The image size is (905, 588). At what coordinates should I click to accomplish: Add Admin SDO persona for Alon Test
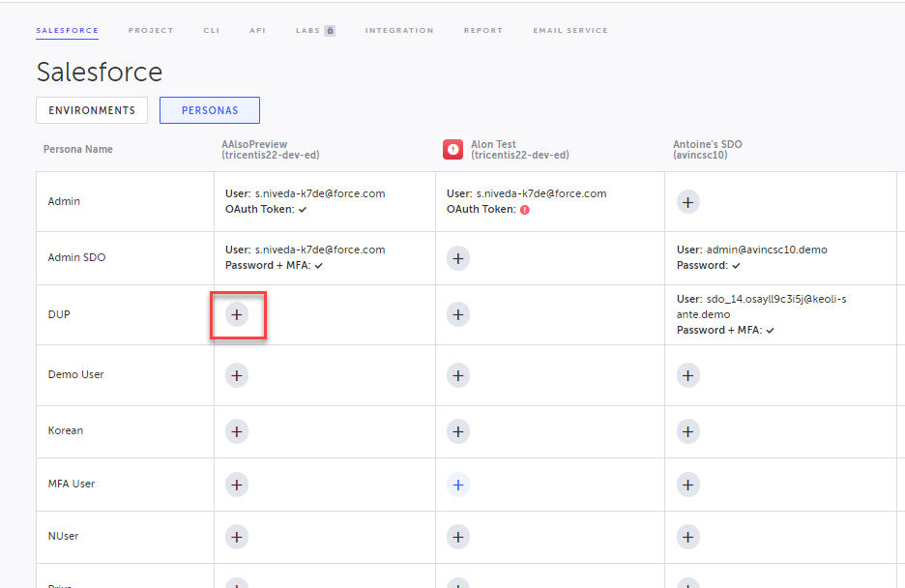(x=458, y=258)
